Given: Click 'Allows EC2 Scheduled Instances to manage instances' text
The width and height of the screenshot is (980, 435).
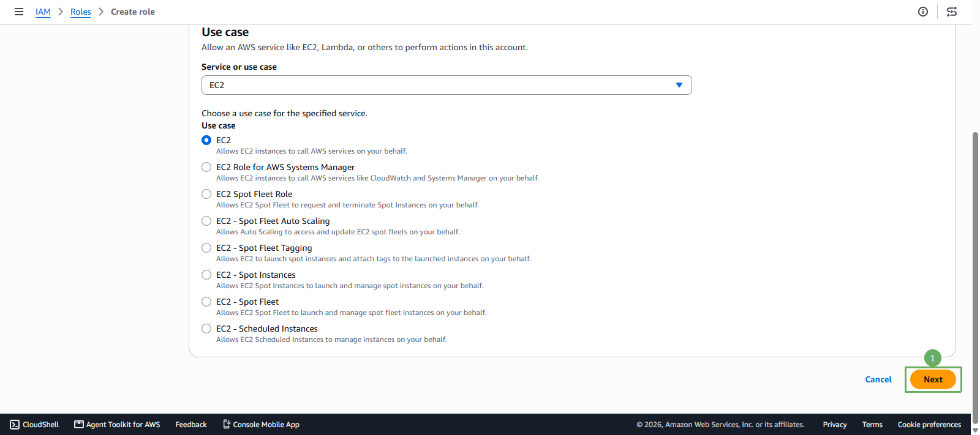Looking at the screenshot, I should (x=331, y=340).
